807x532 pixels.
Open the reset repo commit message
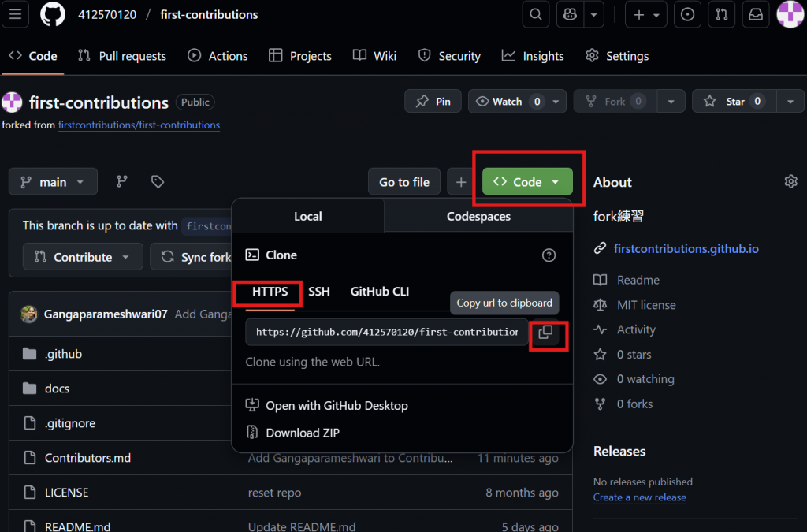[x=275, y=493]
